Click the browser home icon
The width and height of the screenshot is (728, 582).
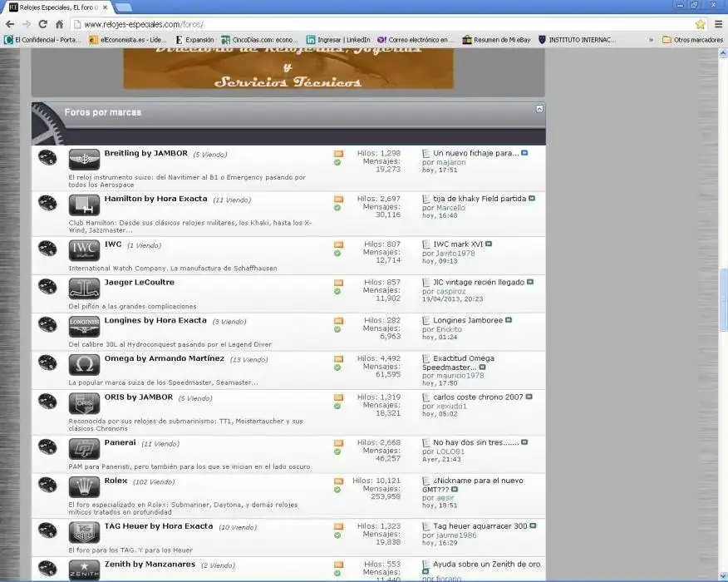click(60, 24)
